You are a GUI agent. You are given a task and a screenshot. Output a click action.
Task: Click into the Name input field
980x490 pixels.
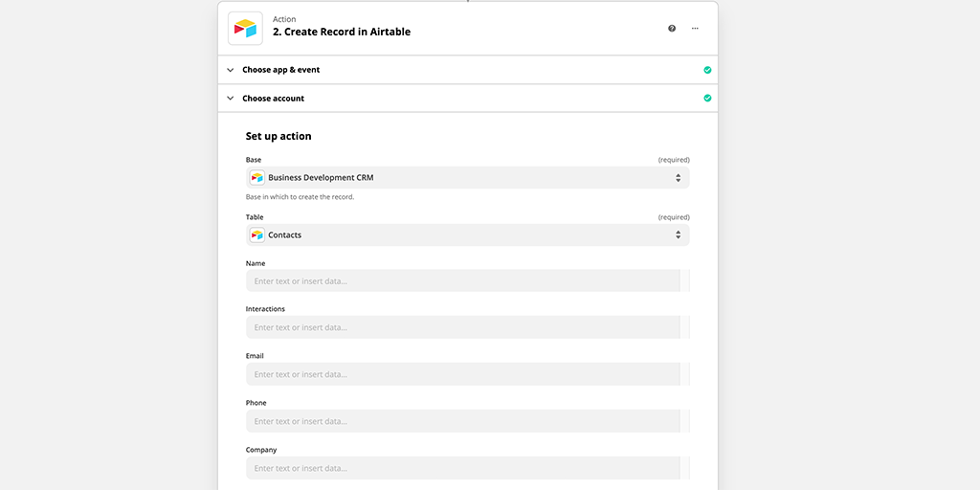click(x=462, y=280)
